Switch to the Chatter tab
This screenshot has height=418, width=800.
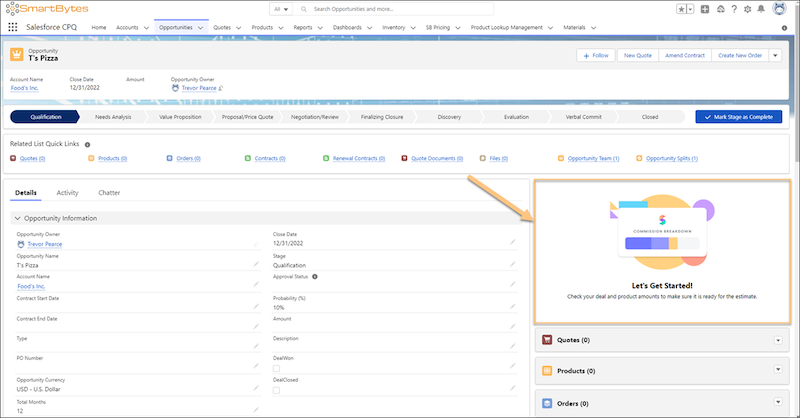109,193
